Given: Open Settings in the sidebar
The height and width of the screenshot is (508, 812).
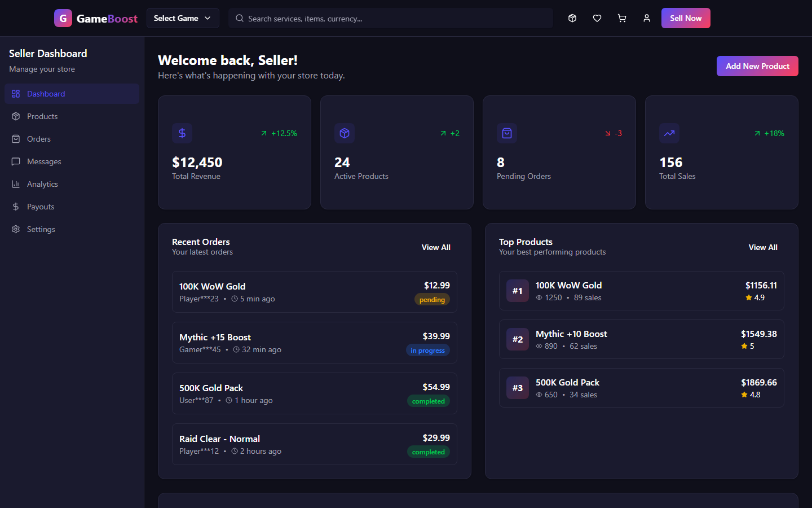Looking at the screenshot, I should tap(72, 229).
